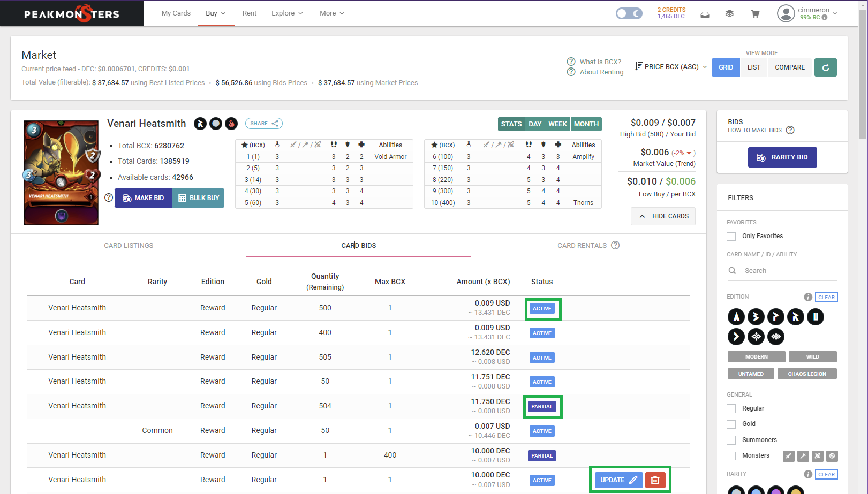Click the SHARE button

pos(264,124)
